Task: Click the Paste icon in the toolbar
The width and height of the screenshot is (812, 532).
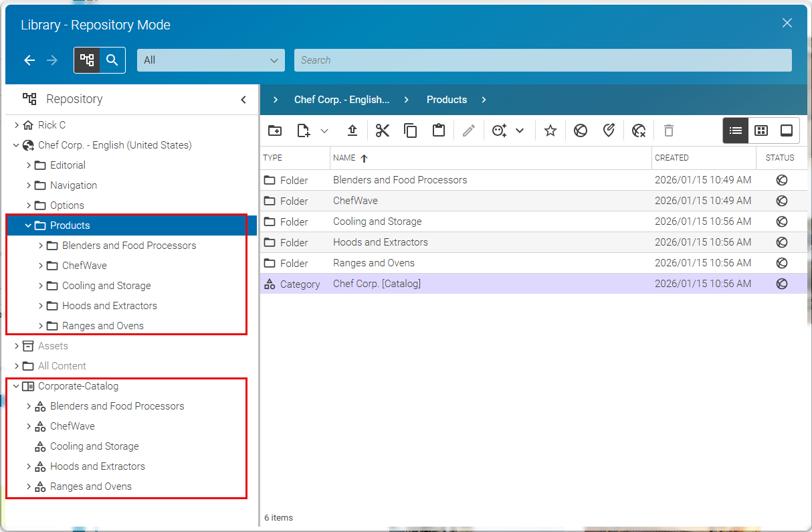Action: coord(439,130)
